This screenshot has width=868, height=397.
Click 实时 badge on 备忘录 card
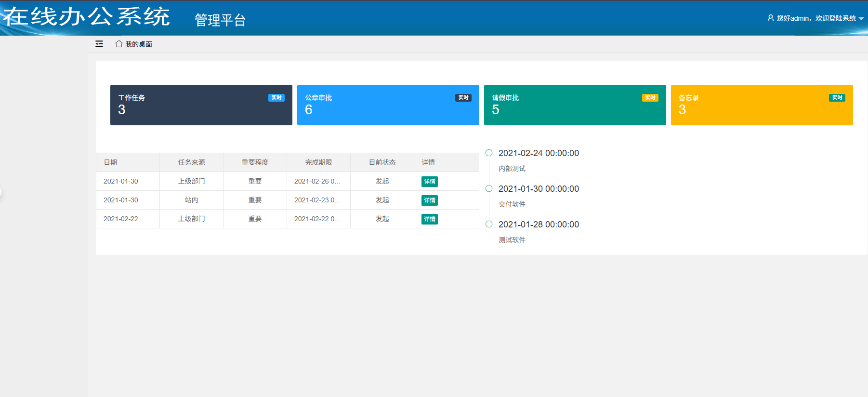pos(837,98)
